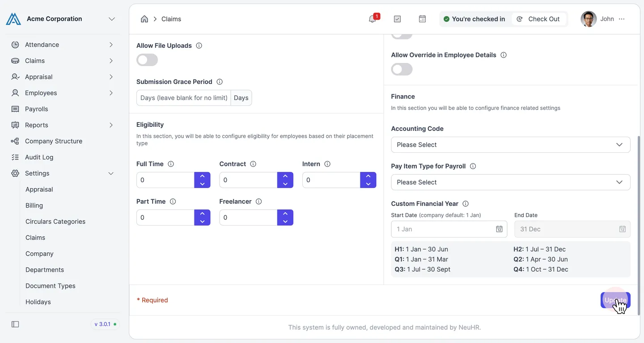Collapse the Settings menu chevron
644x343 pixels.
(x=111, y=173)
